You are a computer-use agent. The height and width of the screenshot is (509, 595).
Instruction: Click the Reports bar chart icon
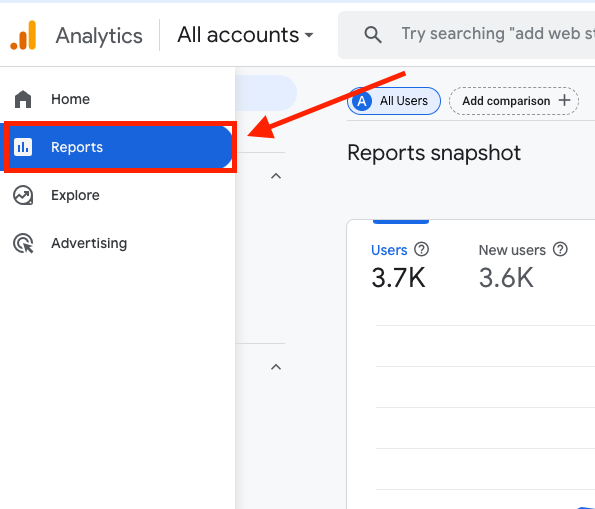(23, 147)
